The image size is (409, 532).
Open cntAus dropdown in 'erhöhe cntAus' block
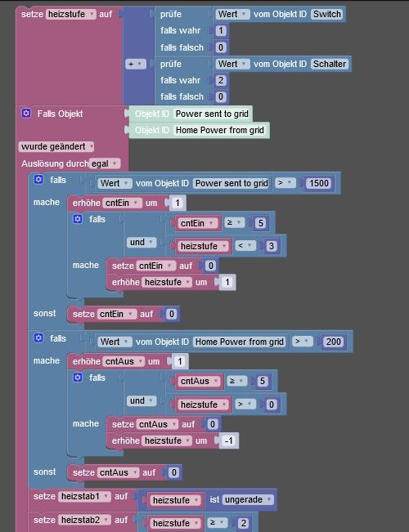coord(124,361)
